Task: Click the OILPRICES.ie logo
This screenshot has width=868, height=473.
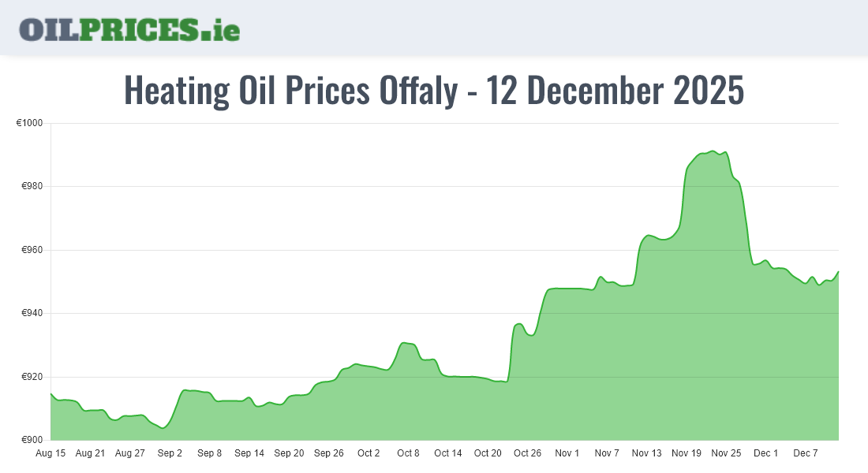Action: (x=129, y=29)
